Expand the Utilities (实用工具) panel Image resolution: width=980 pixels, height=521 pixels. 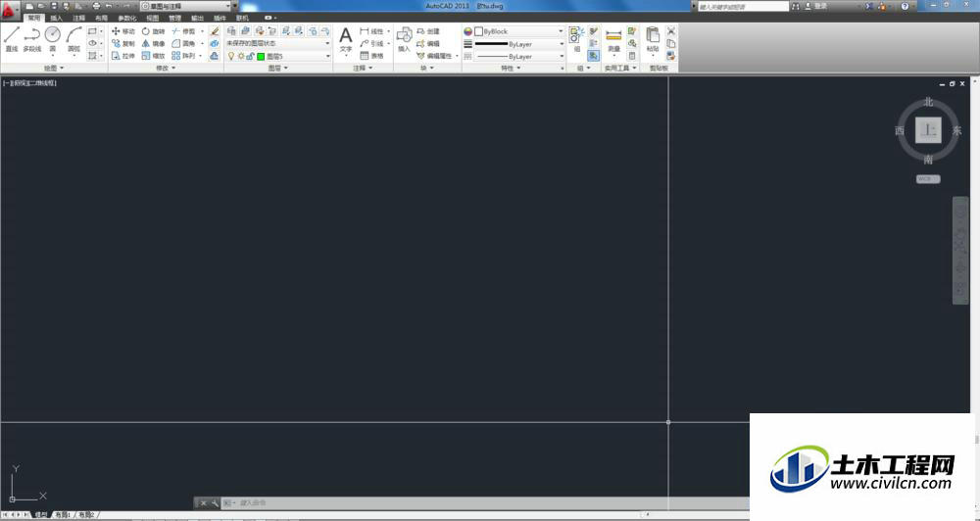tap(620, 68)
